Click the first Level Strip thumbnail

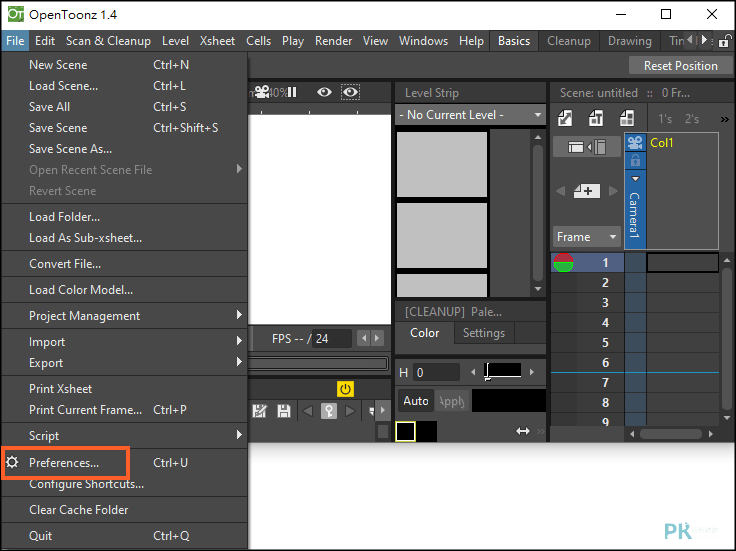click(442, 164)
